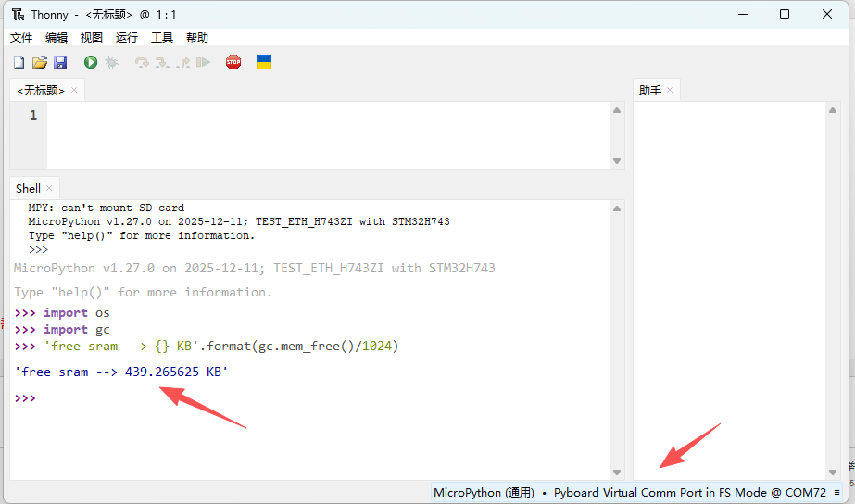Open the 文件 menu
855x504 pixels.
[21, 38]
